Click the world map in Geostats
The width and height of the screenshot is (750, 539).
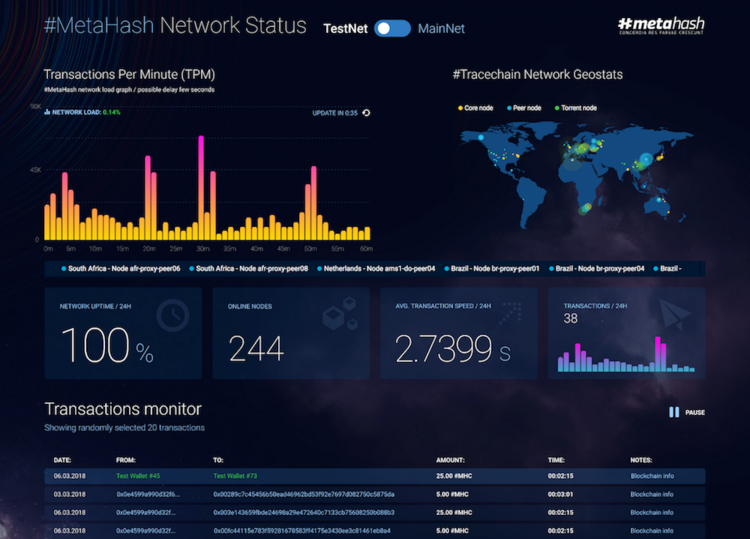[576, 175]
